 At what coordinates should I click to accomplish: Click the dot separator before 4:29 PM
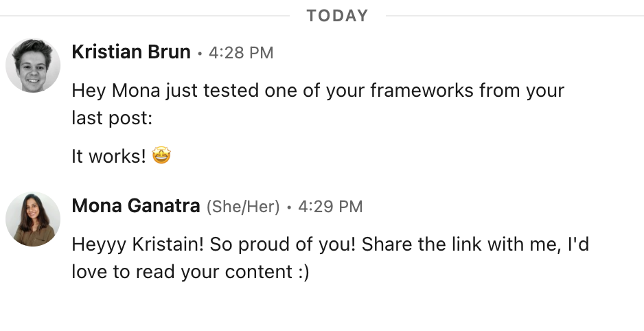coord(289,207)
